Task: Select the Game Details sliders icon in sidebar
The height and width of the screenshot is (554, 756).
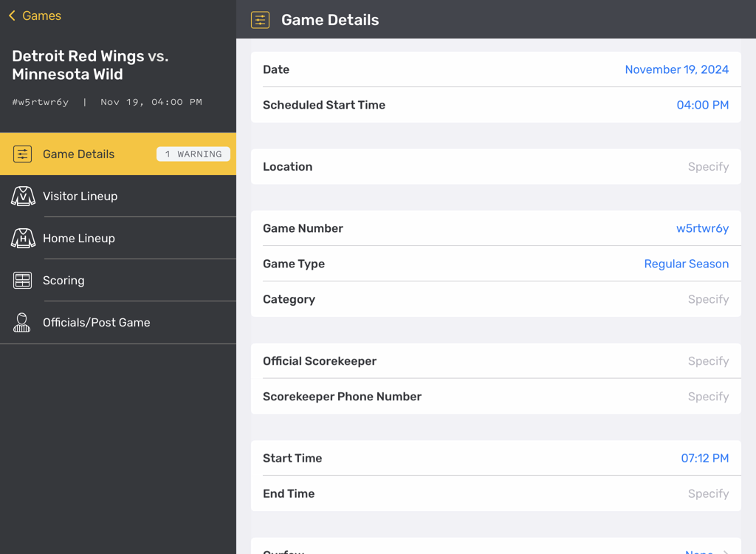Action: click(x=23, y=154)
